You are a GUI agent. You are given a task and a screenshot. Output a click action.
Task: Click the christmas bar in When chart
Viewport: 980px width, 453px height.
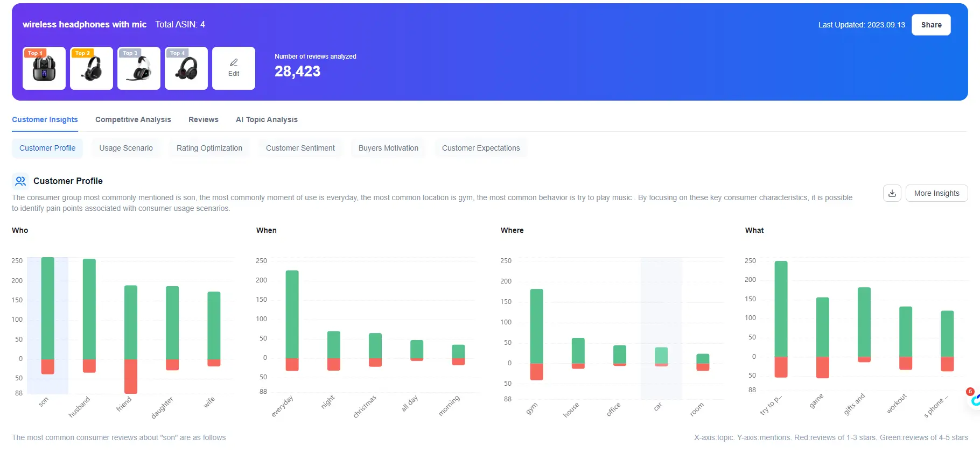(375, 350)
